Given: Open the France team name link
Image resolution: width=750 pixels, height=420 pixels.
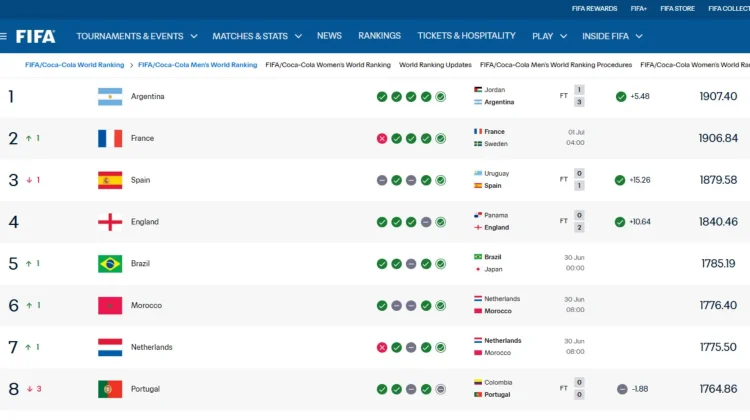Looking at the screenshot, I should pos(143,138).
